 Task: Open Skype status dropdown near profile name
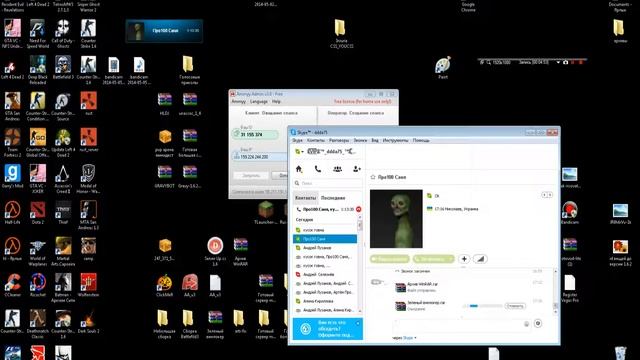299,151
